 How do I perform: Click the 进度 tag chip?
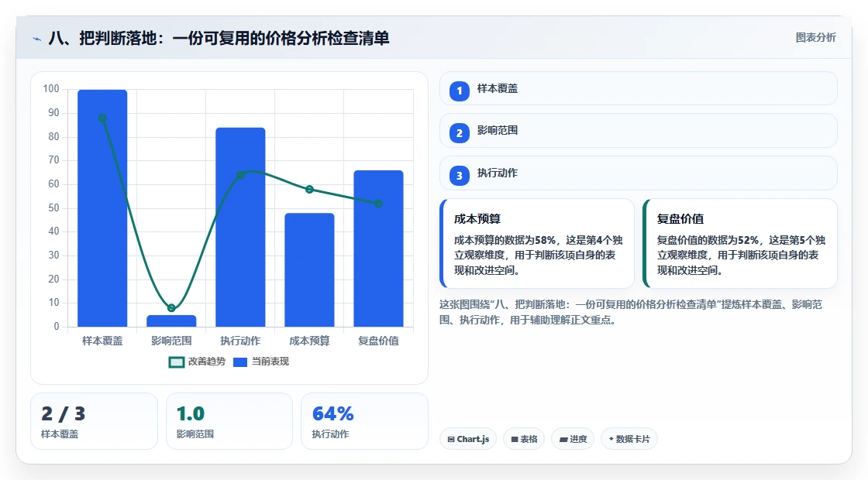pos(573,439)
